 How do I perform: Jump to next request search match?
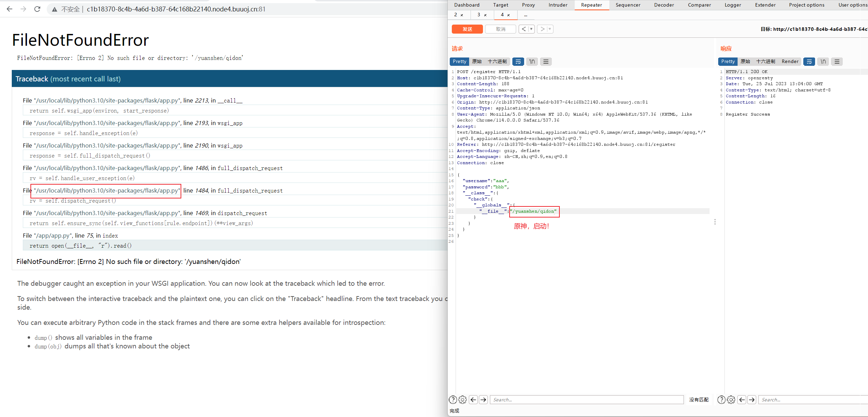coord(483,400)
